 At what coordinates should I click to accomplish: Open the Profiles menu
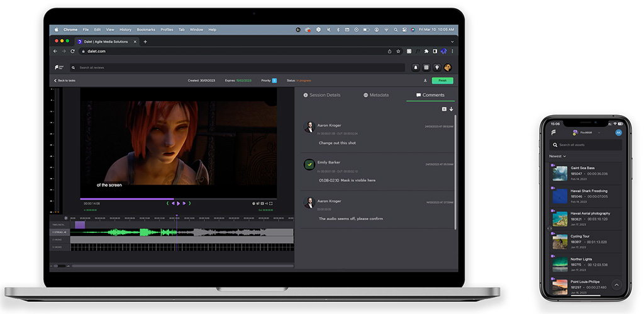pos(167,30)
